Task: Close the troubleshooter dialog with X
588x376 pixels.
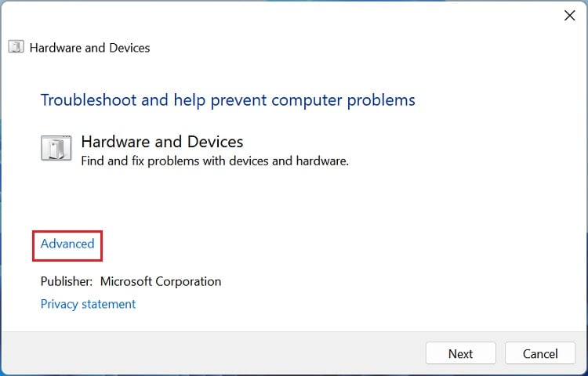Action: click(570, 16)
